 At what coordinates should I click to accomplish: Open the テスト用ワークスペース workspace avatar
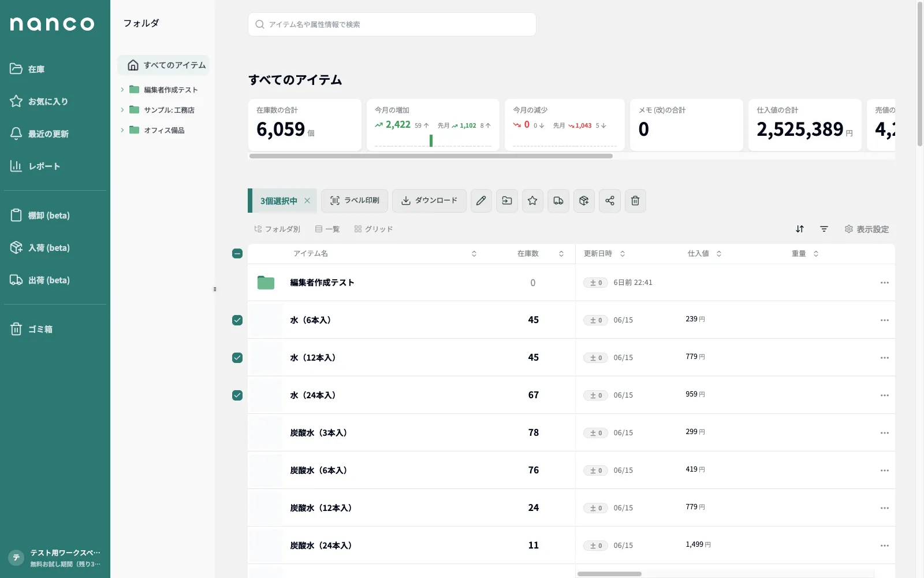(x=16, y=558)
